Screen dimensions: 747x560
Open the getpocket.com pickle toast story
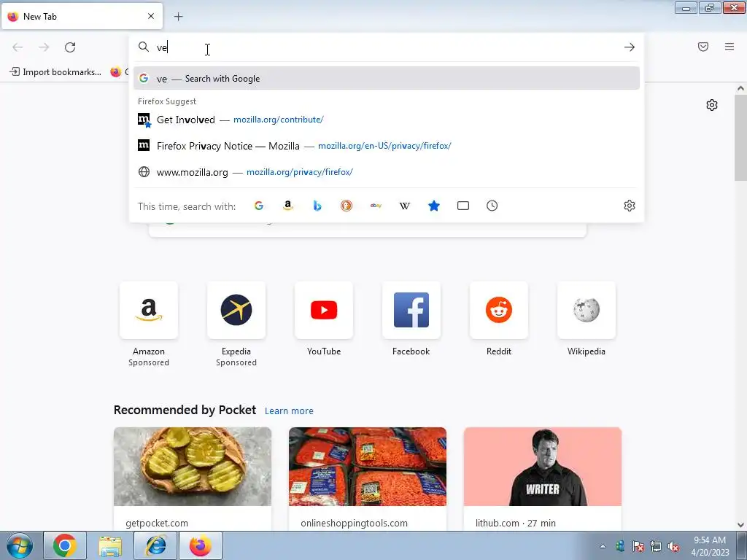click(193, 478)
